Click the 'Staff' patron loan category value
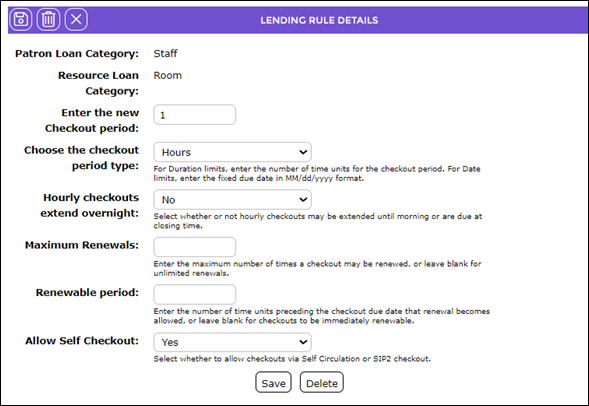Viewport: 589px width, 406px height. pyautogui.click(x=165, y=54)
